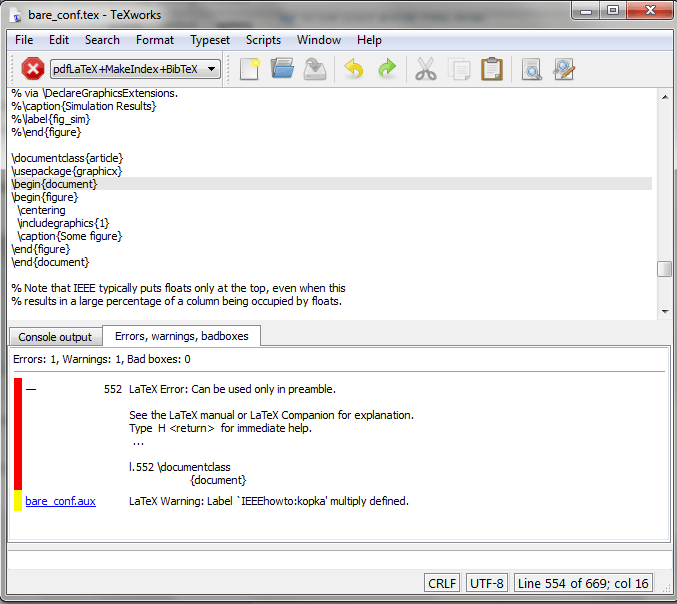Collapse the error entry with the dash
The width and height of the screenshot is (677, 604).
[31, 389]
